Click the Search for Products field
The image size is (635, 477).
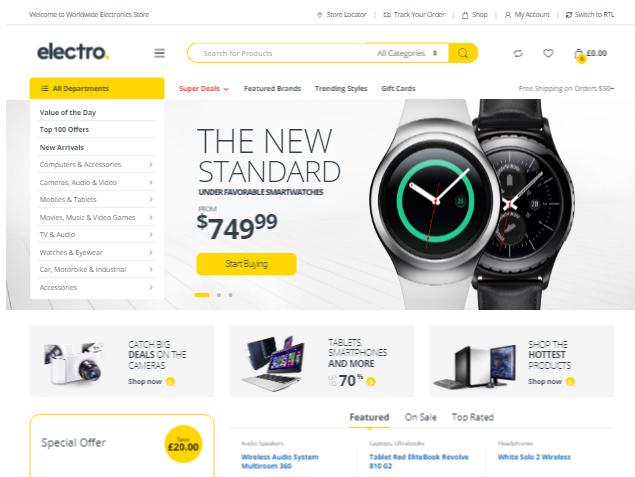(283, 53)
